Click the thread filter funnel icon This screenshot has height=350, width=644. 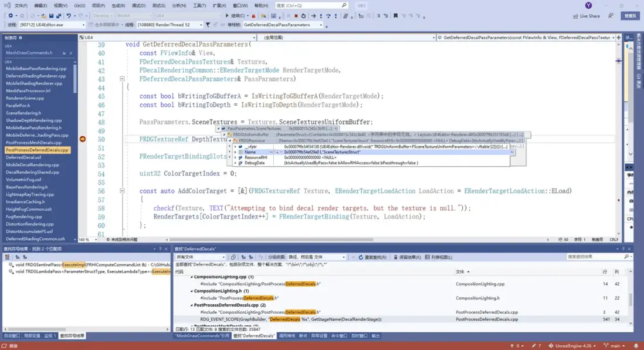pos(208,25)
